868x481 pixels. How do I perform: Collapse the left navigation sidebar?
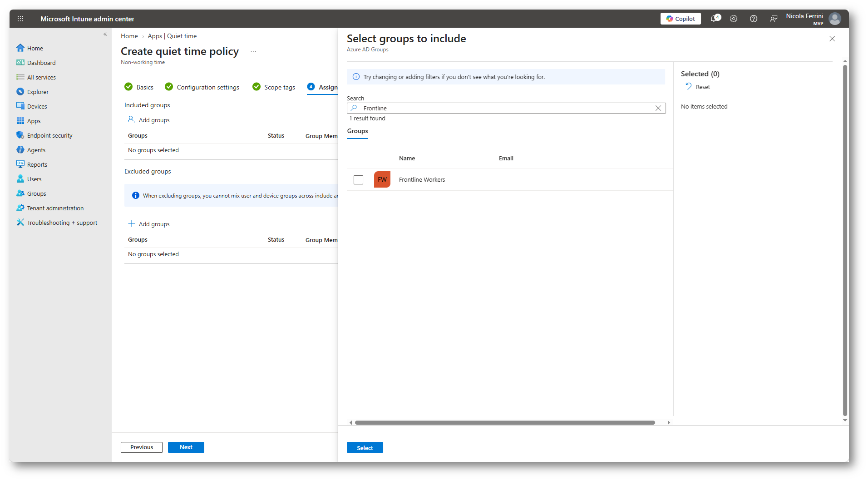tap(105, 35)
